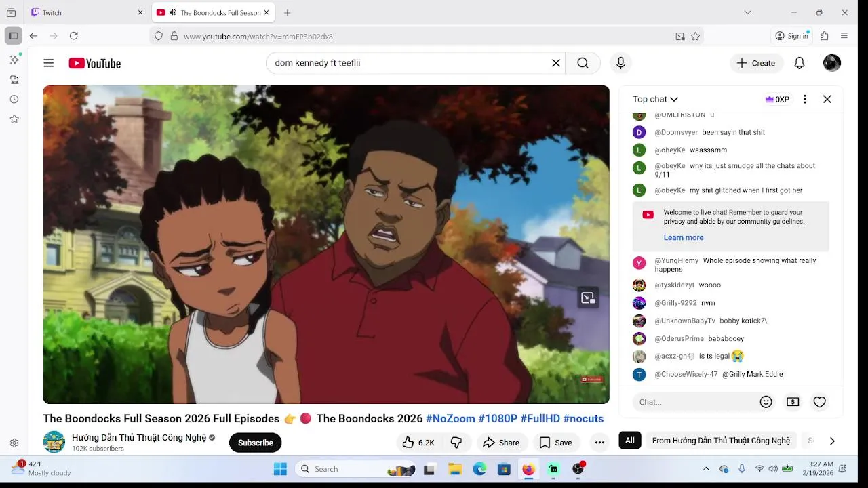Select the From Hướng Dẫn Thủ Thuật Công Nghệ chip

pyautogui.click(x=721, y=441)
